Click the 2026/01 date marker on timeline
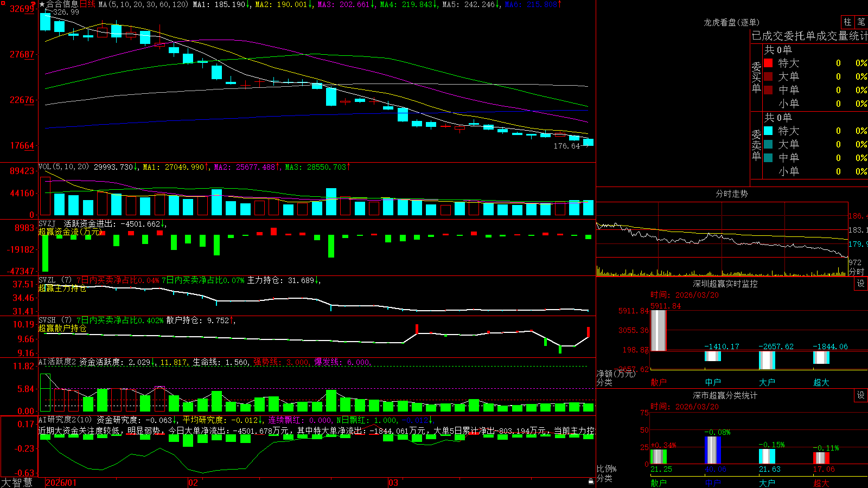Viewport: 868px width, 488px height. [61, 483]
